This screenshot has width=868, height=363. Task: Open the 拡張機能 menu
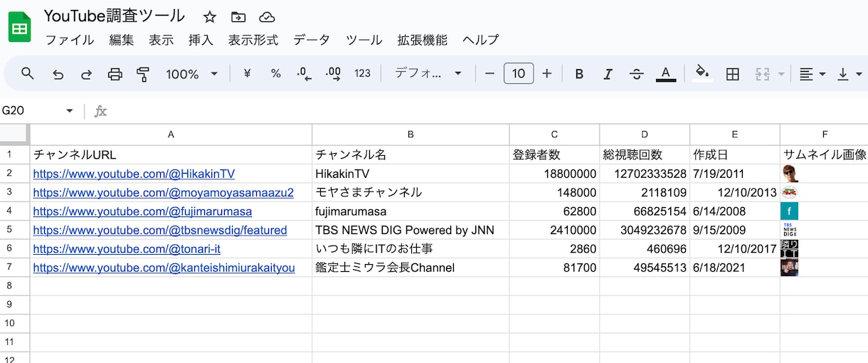pyautogui.click(x=423, y=40)
